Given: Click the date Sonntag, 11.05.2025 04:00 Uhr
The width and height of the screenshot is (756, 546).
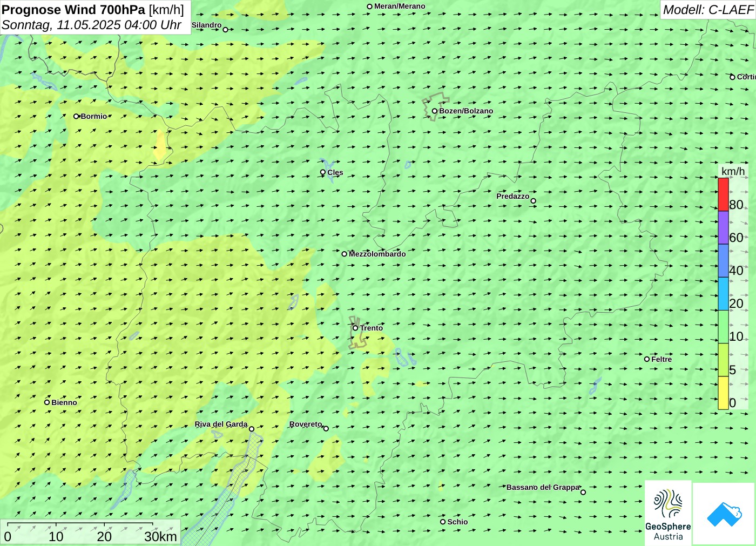Looking at the screenshot, I should 91,25.
